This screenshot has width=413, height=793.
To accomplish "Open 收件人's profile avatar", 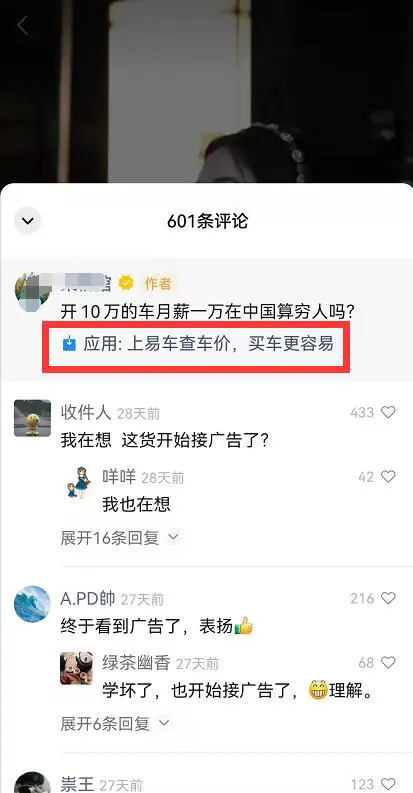I will point(32,418).
